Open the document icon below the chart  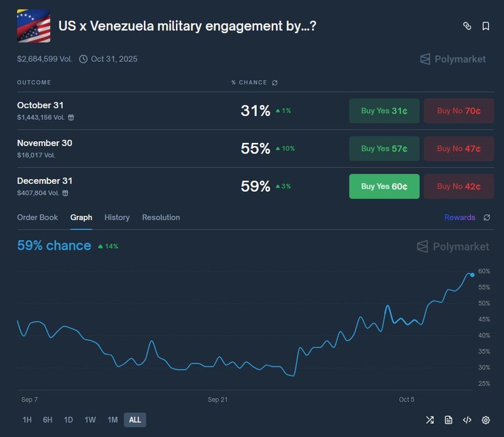448,420
